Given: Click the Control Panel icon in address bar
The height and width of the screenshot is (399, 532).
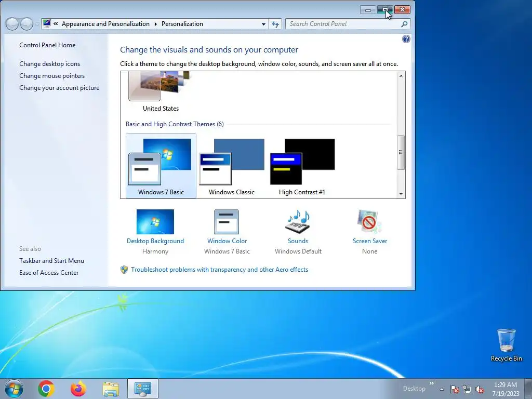Looking at the screenshot, I should click(47, 24).
